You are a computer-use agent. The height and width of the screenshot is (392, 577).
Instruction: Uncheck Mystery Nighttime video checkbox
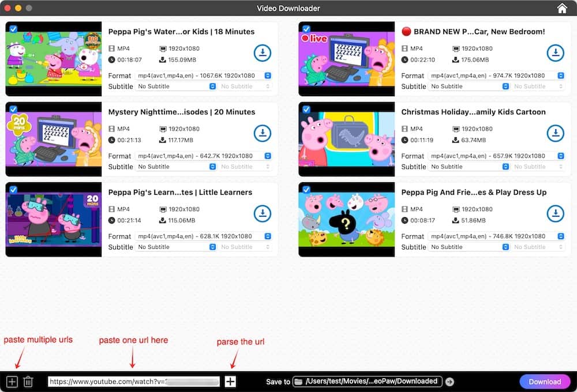13,109
